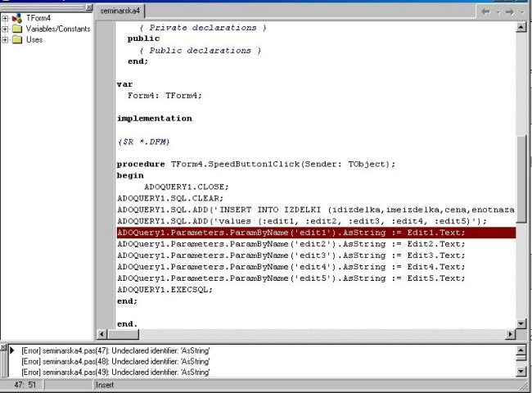Click the edit2 ParamByName code line
The height and width of the screenshot is (393, 532).
point(291,244)
